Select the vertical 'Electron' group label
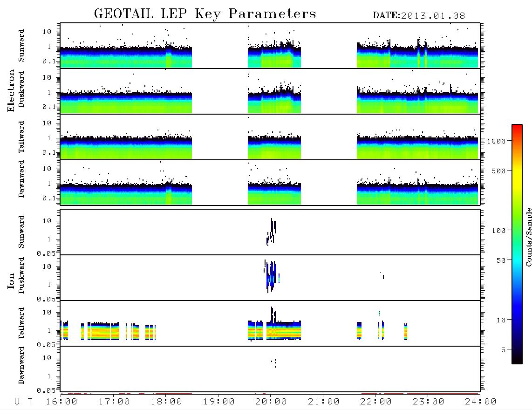This screenshot has height=410, width=532. (11, 91)
